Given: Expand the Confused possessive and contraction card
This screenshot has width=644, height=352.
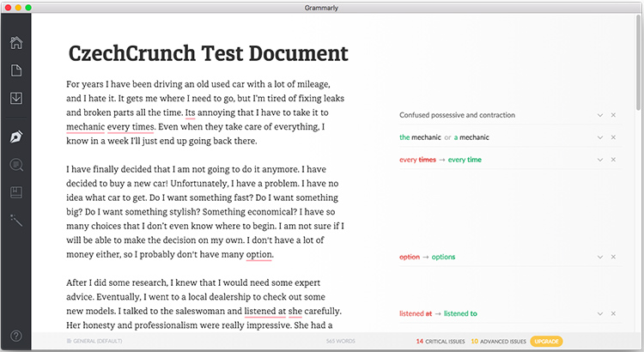Looking at the screenshot, I should pyautogui.click(x=600, y=115).
